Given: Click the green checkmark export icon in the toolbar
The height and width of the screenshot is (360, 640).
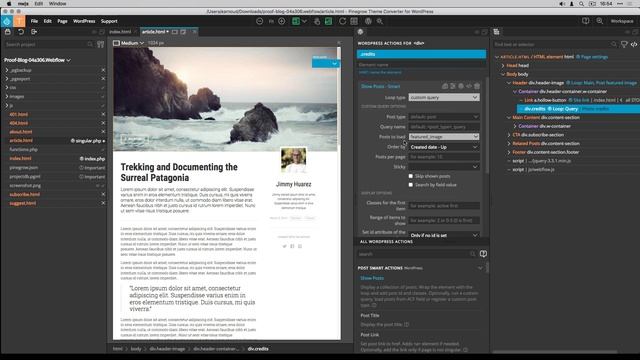Looking at the screenshot, I should pyautogui.click(x=328, y=21).
